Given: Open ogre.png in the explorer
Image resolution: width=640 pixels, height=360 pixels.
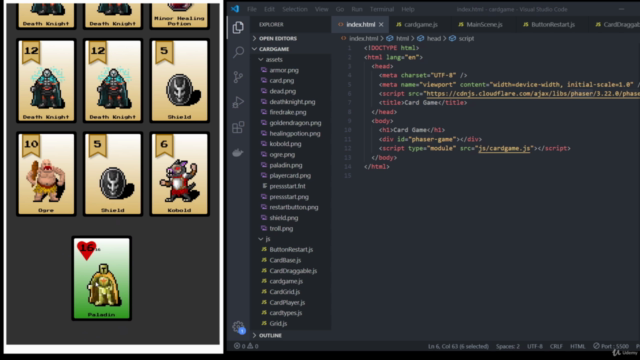Looking at the screenshot, I should (x=282, y=154).
